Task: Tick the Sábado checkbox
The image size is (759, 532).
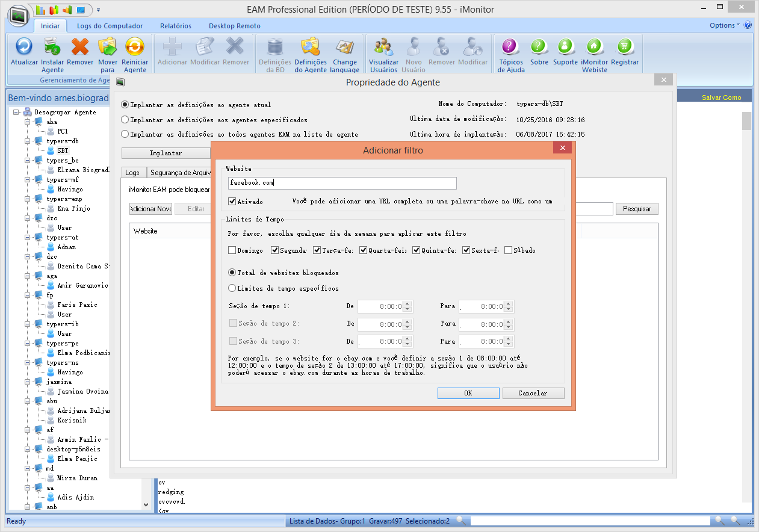Action: tap(509, 250)
